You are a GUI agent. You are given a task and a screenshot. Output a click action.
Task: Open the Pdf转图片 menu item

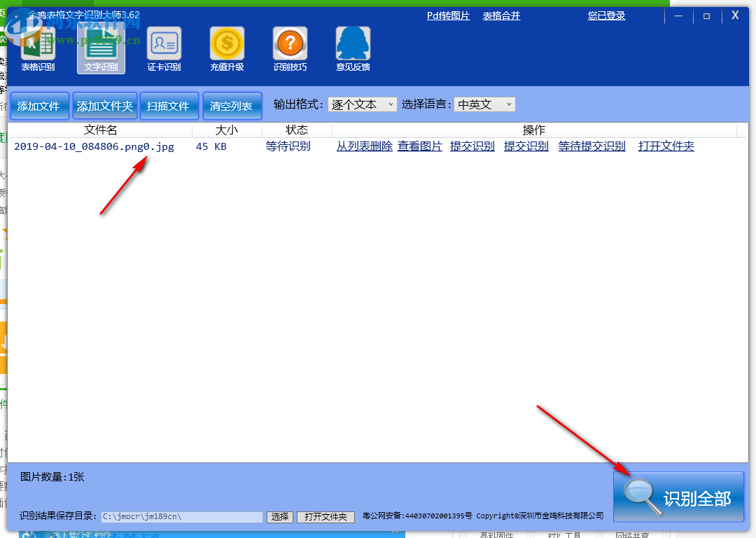pyautogui.click(x=448, y=15)
